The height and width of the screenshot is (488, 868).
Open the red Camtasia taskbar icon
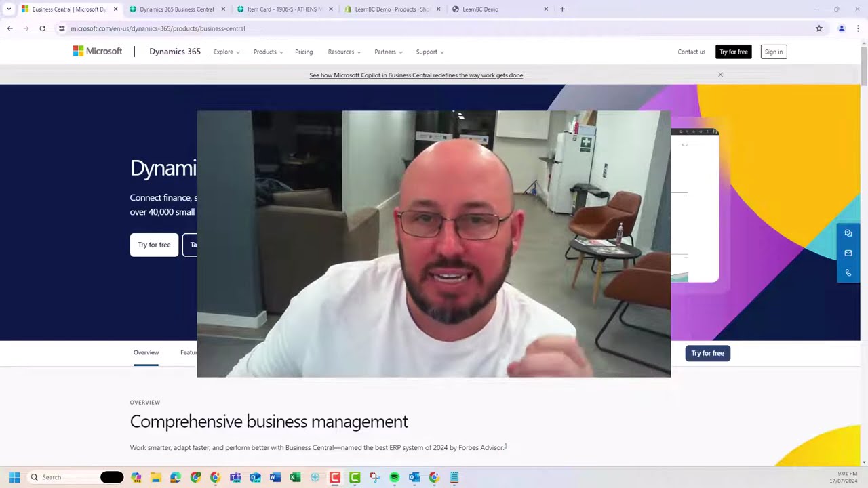pos(335,477)
